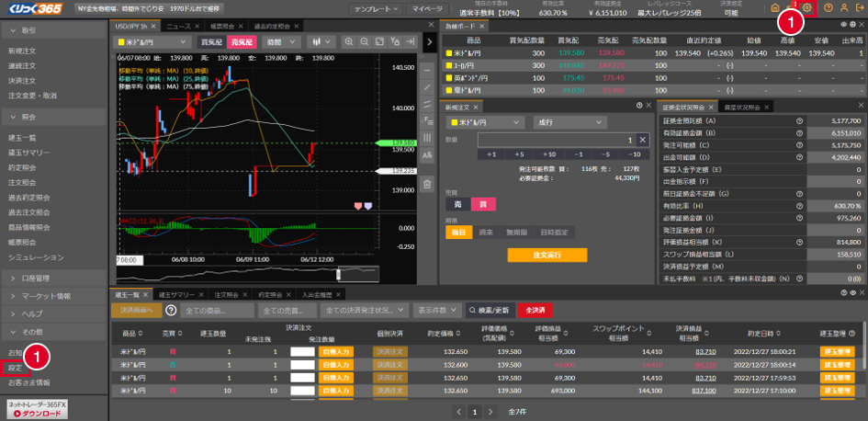Click the chart overview range slider handle
This screenshot has width=868, height=421.
coord(339,274)
